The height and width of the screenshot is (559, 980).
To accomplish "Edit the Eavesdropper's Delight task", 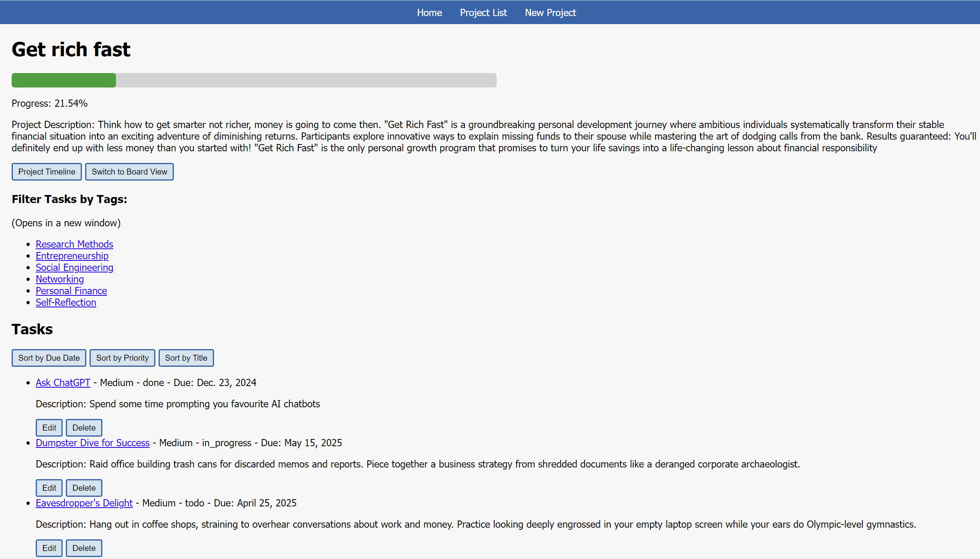I will tap(49, 548).
